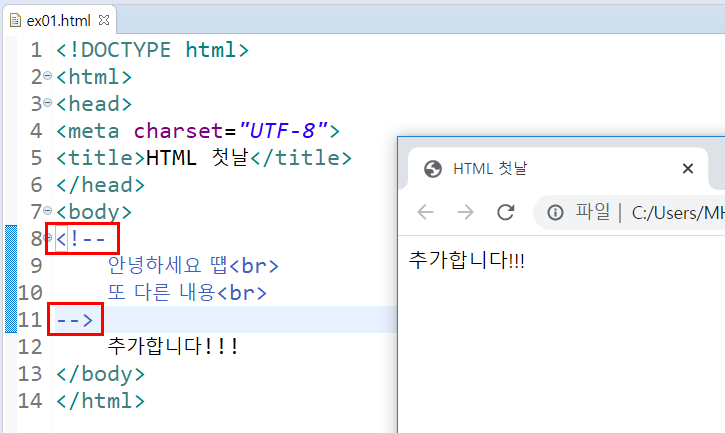Click '안녕하세요 땝<br>' on line 9
The height and width of the screenshot is (433, 725).
(193, 266)
